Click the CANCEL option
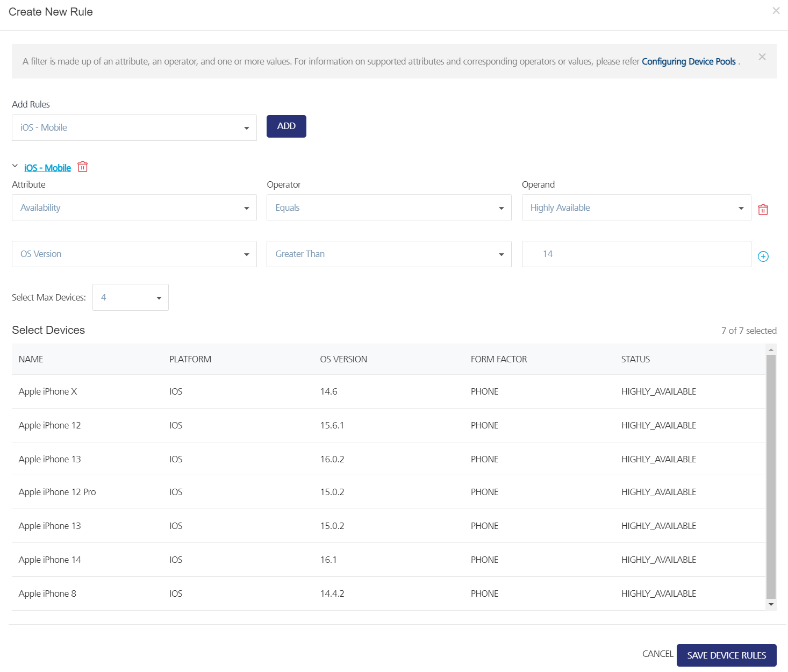 (657, 654)
